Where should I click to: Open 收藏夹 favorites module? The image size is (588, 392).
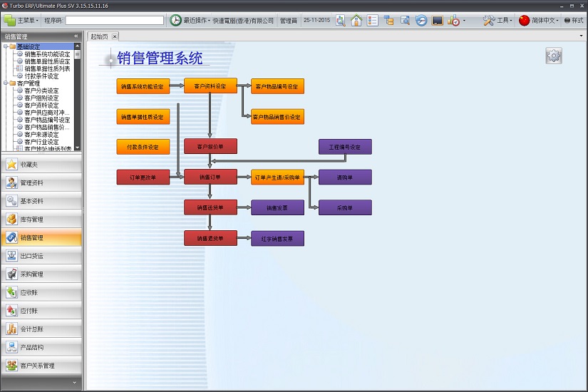(x=41, y=165)
